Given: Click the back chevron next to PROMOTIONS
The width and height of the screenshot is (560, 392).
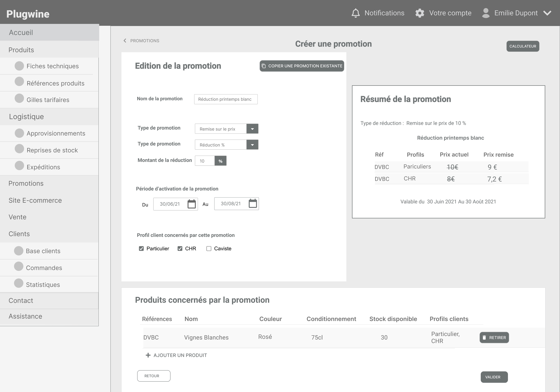Looking at the screenshot, I should (x=125, y=41).
